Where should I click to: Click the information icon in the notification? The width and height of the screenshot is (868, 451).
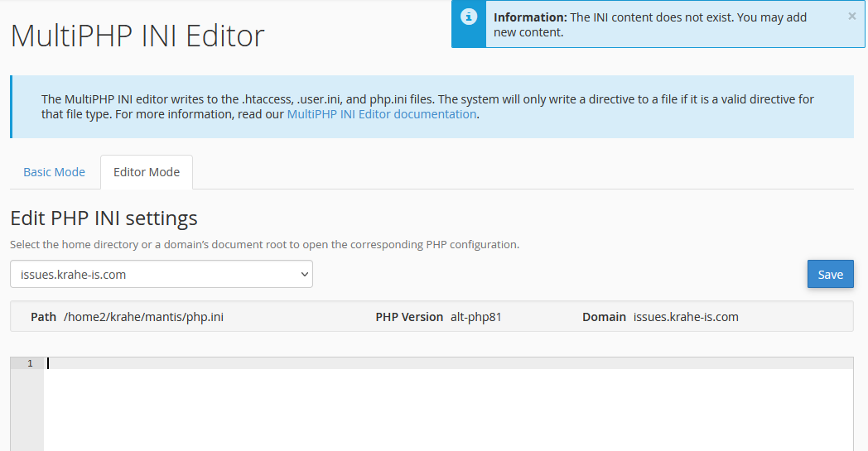click(x=469, y=17)
